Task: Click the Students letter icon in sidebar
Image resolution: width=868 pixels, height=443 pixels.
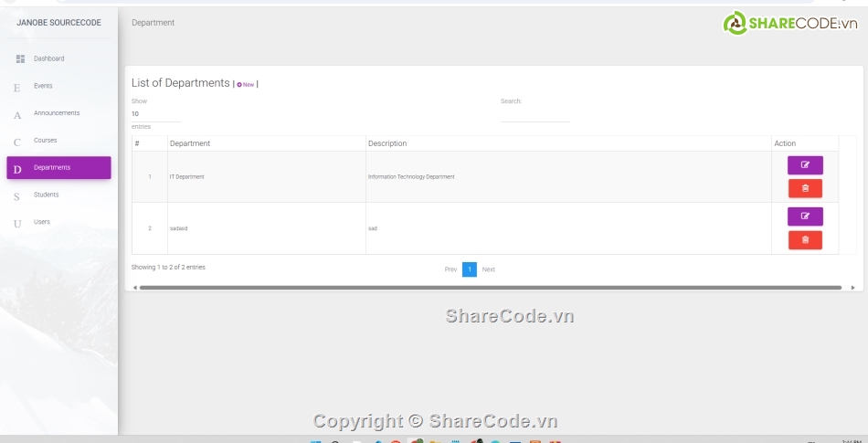Action: pyautogui.click(x=16, y=196)
